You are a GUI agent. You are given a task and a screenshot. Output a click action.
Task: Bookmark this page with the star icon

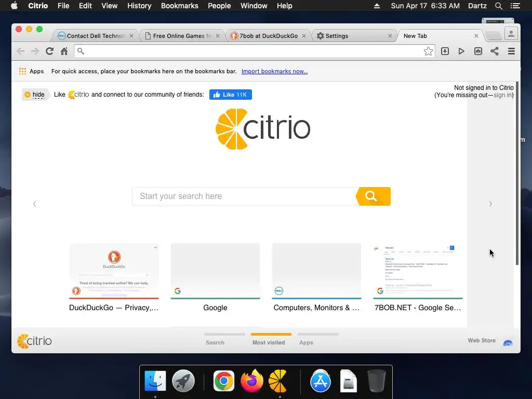coord(428,51)
